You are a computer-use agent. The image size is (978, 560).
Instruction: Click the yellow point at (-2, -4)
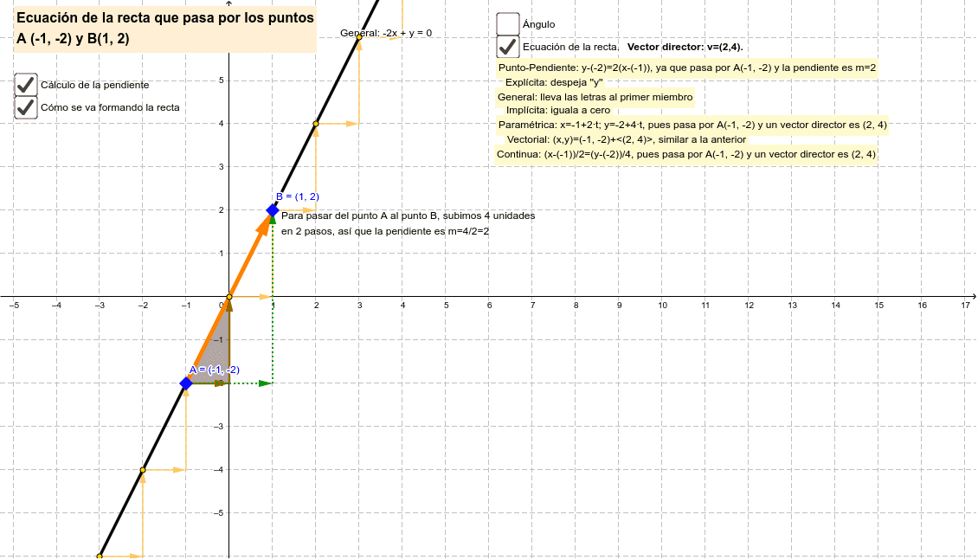[x=143, y=470]
